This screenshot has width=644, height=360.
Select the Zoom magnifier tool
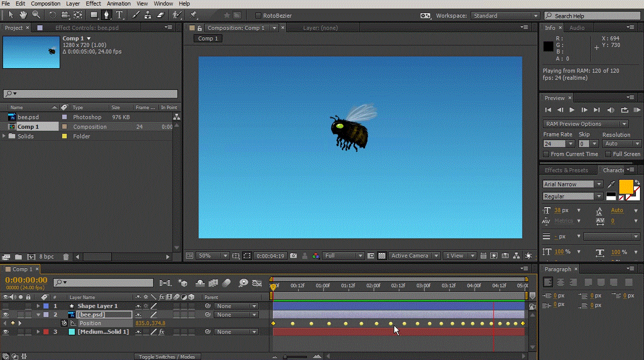[x=36, y=15]
